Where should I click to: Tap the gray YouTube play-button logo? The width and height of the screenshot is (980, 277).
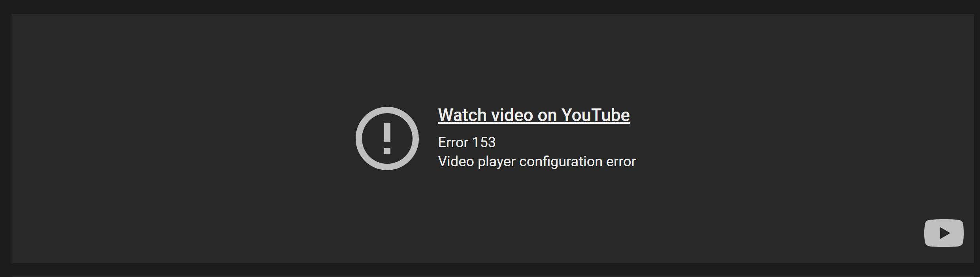944,233
